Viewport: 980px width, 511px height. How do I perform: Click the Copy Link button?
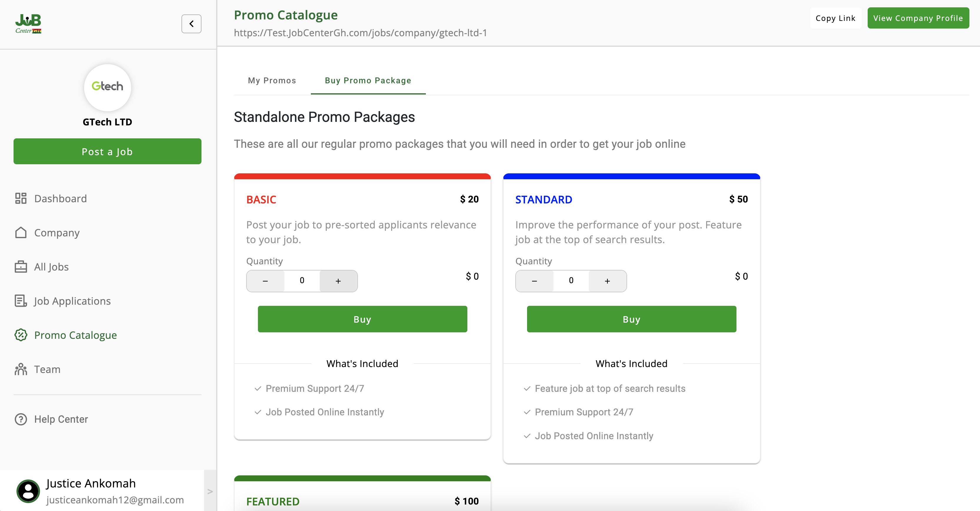coord(835,18)
